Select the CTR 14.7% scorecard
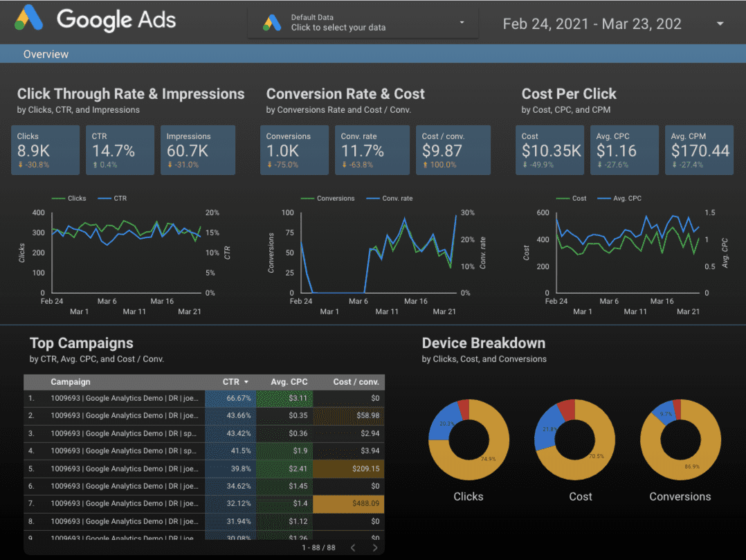746x560 pixels. click(x=120, y=150)
